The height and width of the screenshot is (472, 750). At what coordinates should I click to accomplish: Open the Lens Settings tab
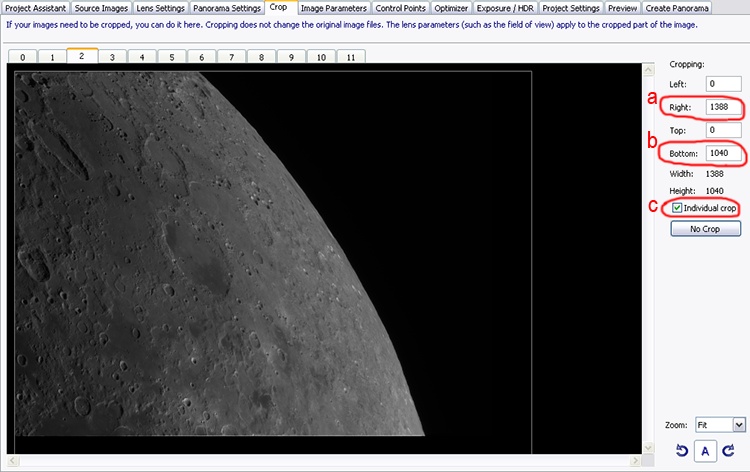point(160,8)
